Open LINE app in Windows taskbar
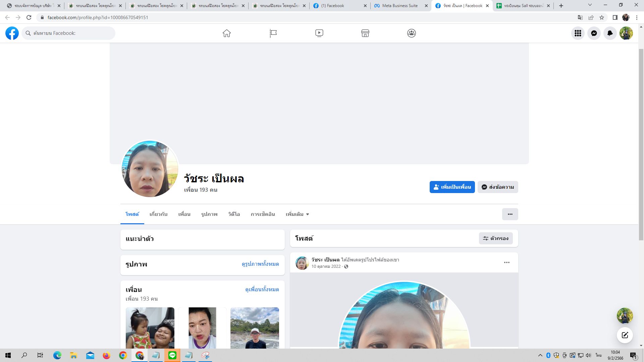 pyautogui.click(x=172, y=355)
